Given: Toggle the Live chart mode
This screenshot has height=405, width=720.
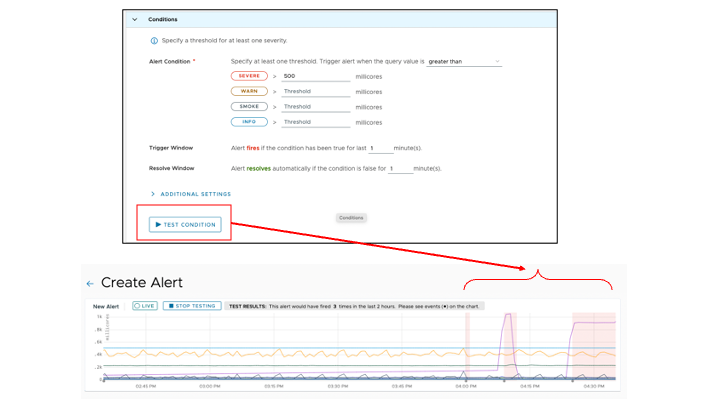Looking at the screenshot, I should 145,306.
